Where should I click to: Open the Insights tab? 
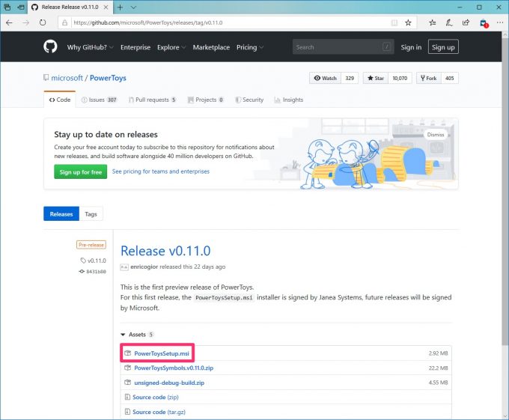289,100
